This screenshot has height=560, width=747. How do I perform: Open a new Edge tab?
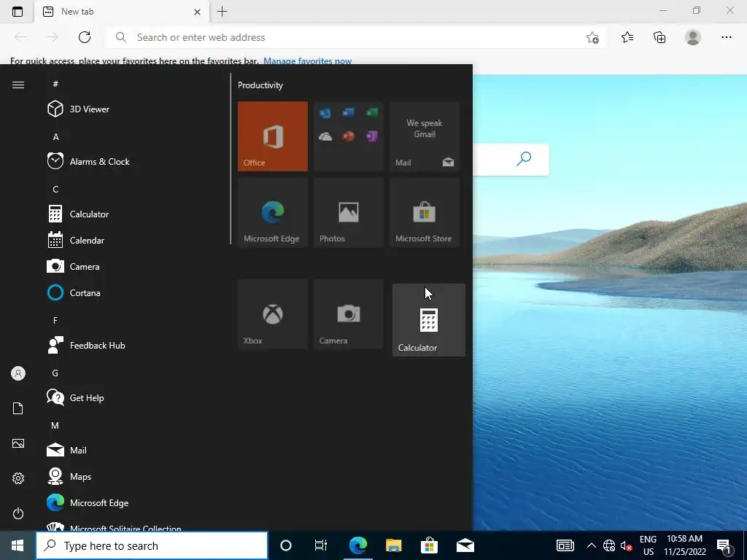click(x=222, y=12)
